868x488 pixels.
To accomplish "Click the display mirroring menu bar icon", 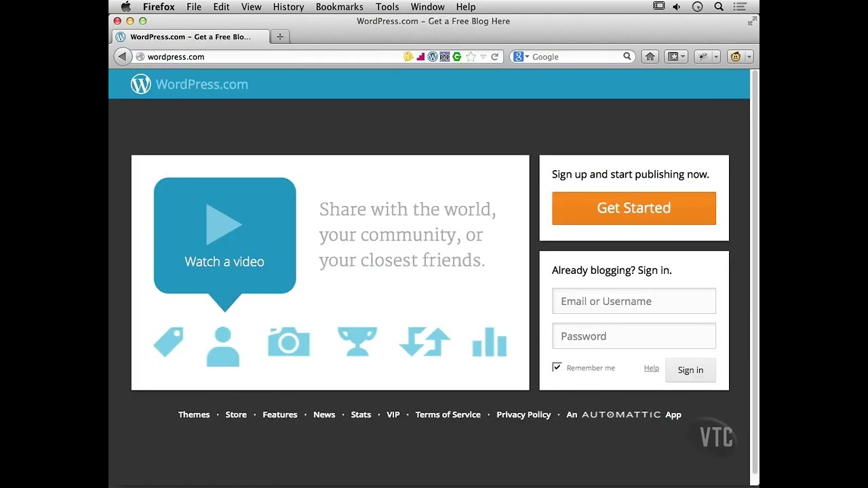I will (658, 6).
